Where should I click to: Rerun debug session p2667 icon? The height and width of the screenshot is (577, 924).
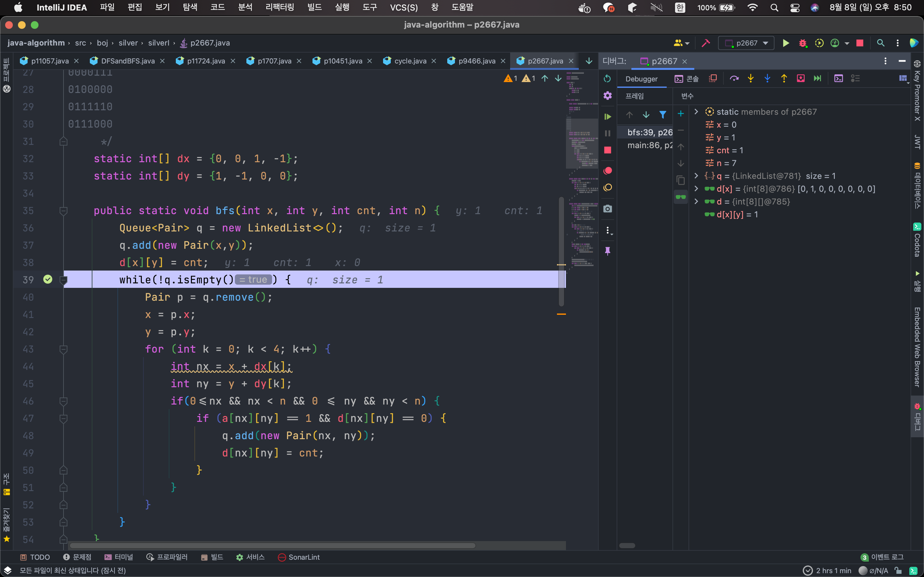click(x=607, y=79)
